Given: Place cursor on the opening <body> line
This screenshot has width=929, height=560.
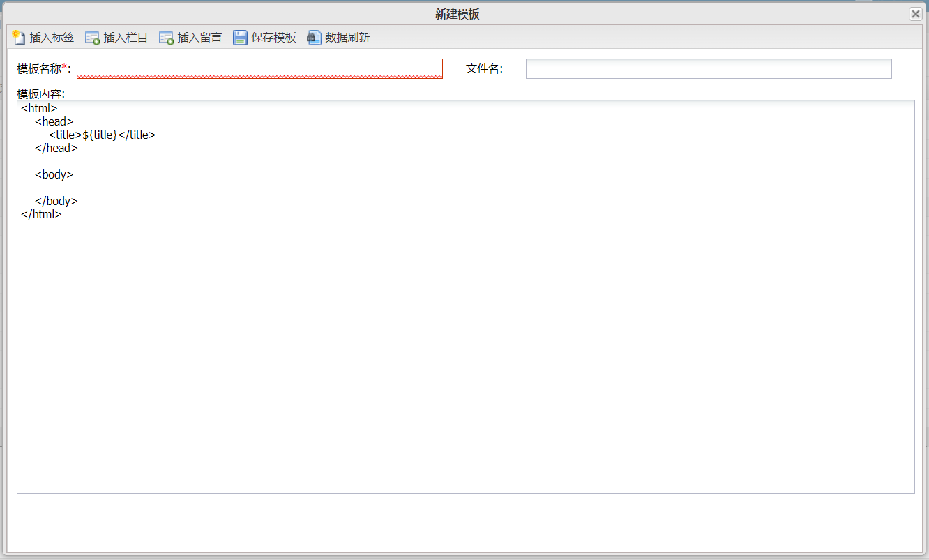Looking at the screenshot, I should pos(54,175).
